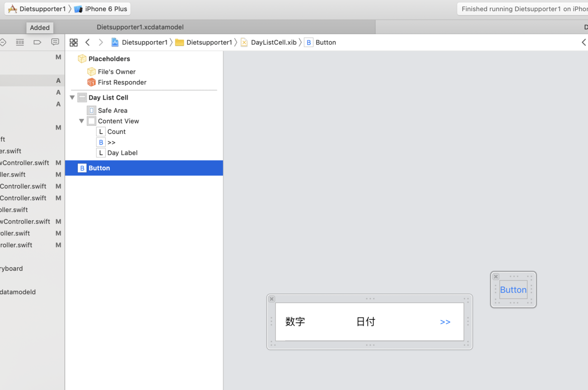Click the >> button in cell canvas

pyautogui.click(x=445, y=322)
